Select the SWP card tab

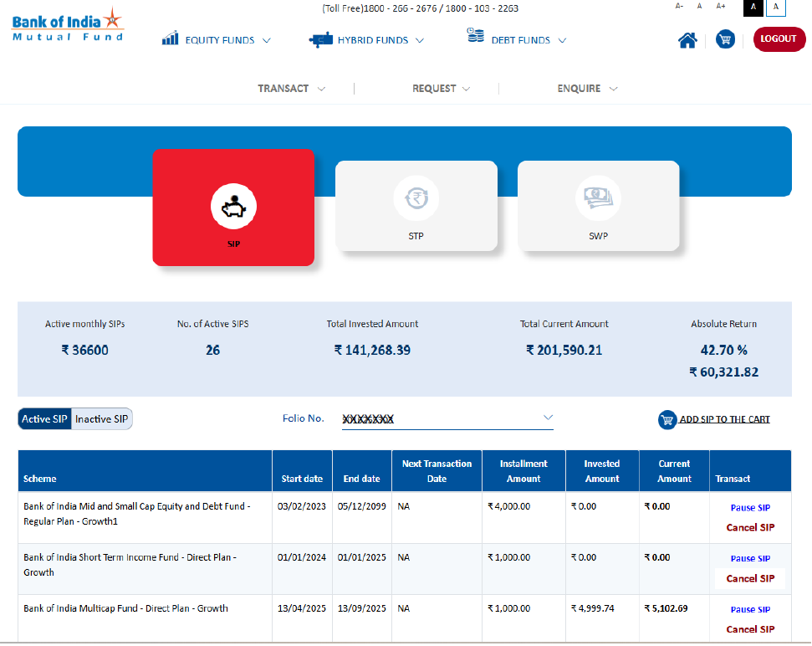coord(599,206)
